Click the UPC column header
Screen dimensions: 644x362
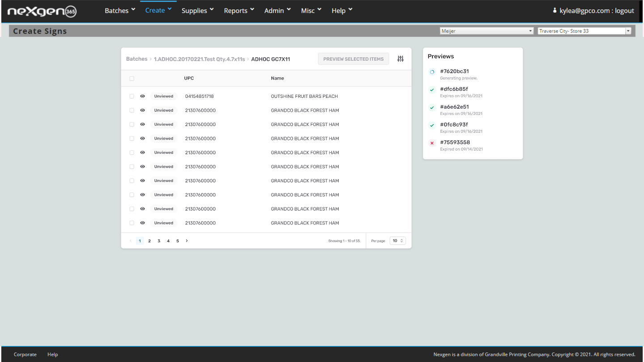pos(189,78)
